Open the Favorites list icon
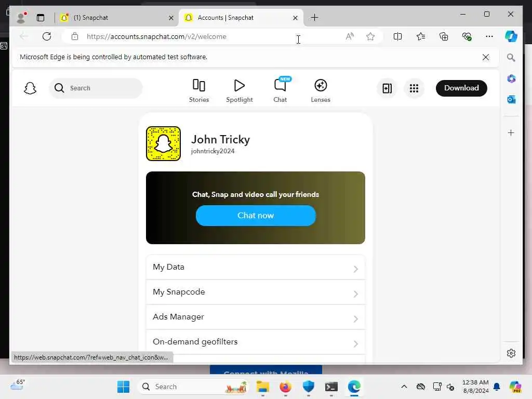The height and width of the screenshot is (399, 532). coord(421,36)
